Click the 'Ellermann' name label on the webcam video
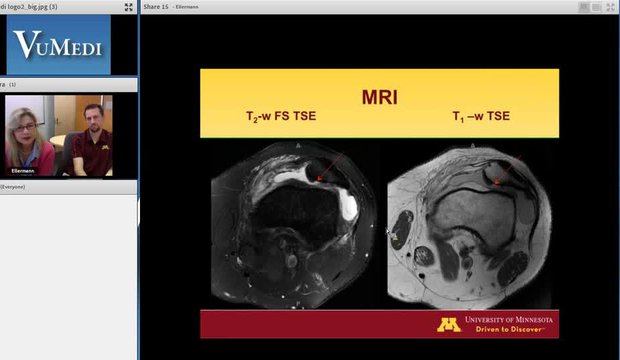The image size is (620, 360). coord(23,171)
